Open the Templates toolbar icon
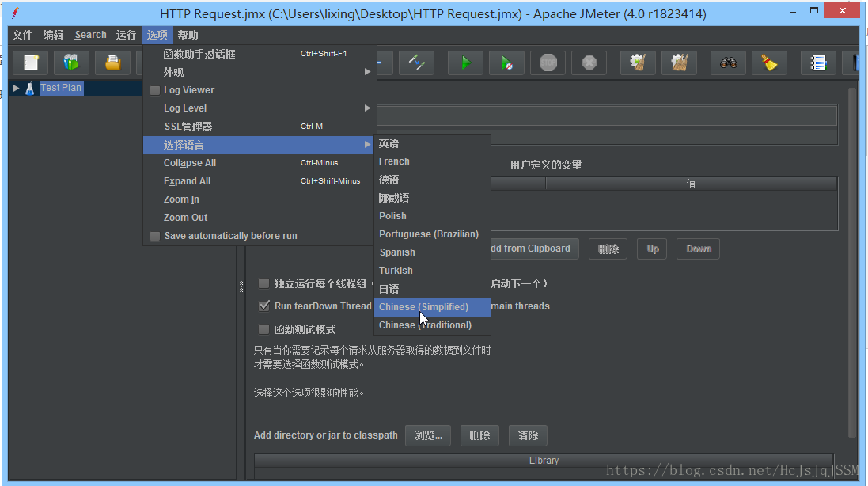The width and height of the screenshot is (868, 486). tap(71, 63)
